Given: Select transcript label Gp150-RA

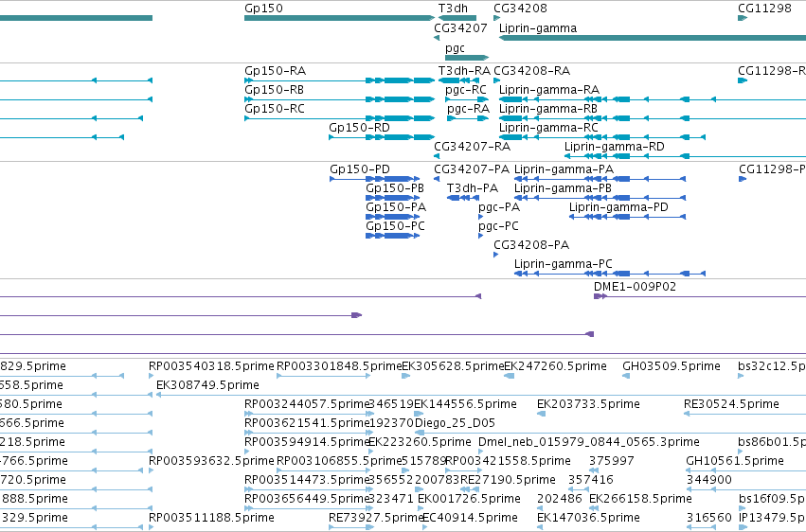Looking at the screenshot, I should click(275, 71).
